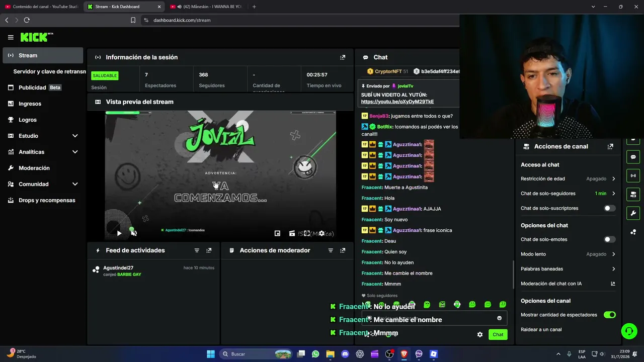Open Ingresos page

(42, 104)
